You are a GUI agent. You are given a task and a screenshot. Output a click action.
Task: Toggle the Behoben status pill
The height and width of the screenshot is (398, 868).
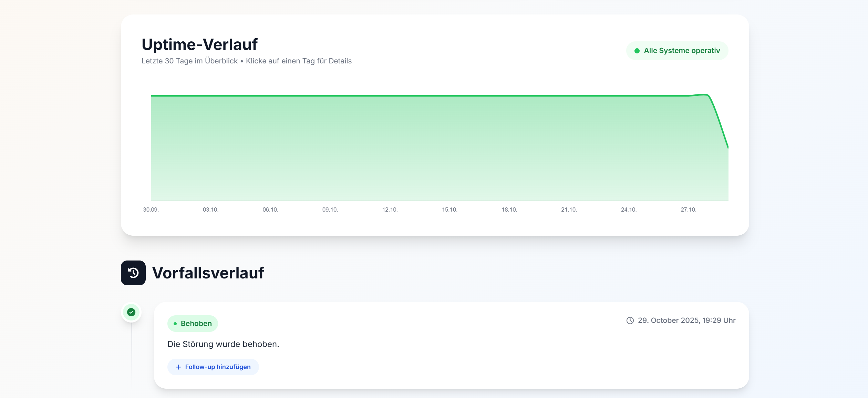[193, 323]
